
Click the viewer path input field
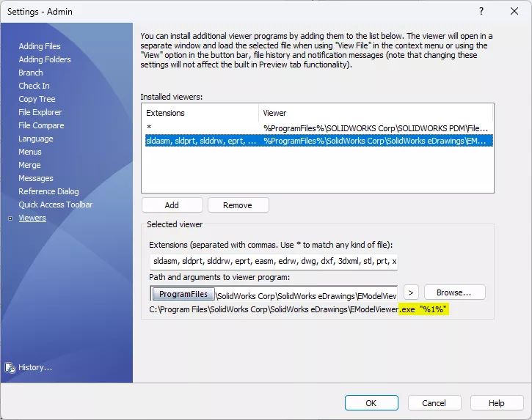coord(274,293)
